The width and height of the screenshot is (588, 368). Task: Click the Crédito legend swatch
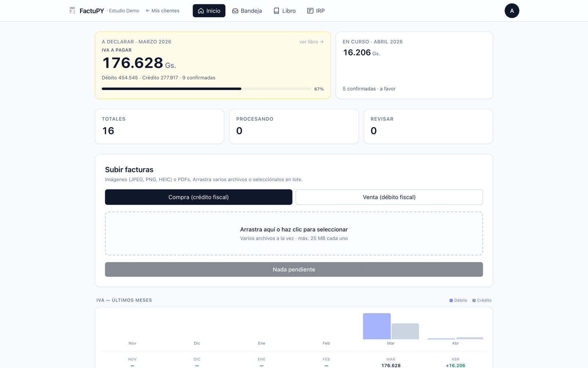[x=474, y=301]
